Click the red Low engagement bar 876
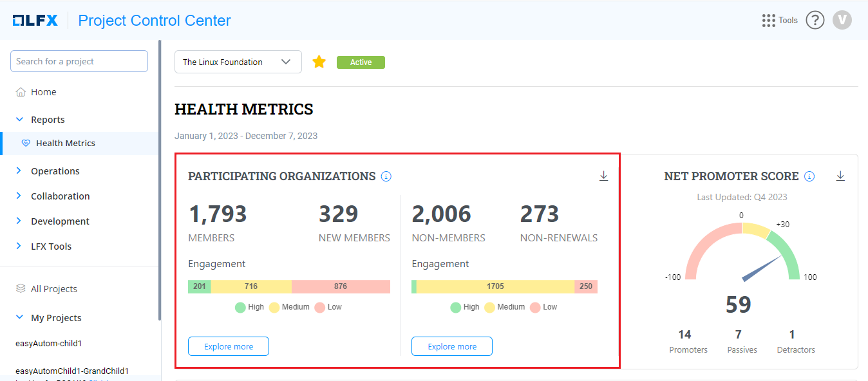The width and height of the screenshot is (868, 381). [341, 286]
